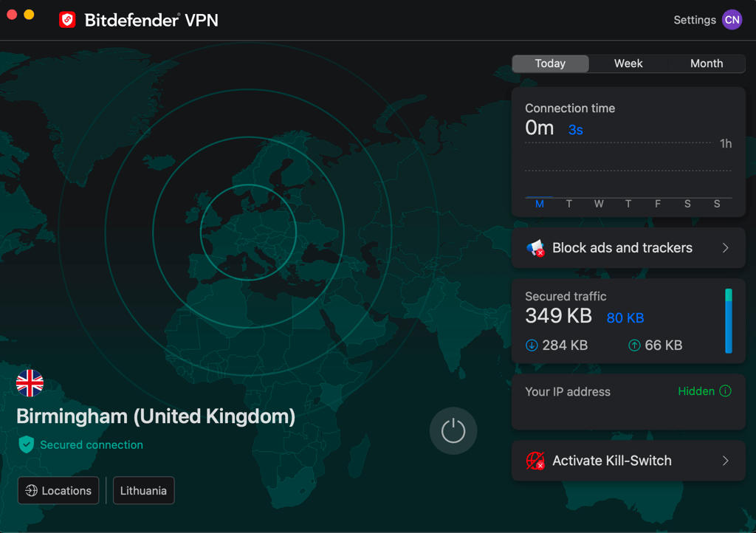The width and height of the screenshot is (756, 533).
Task: Click the Connection time label
Action: coord(570,109)
